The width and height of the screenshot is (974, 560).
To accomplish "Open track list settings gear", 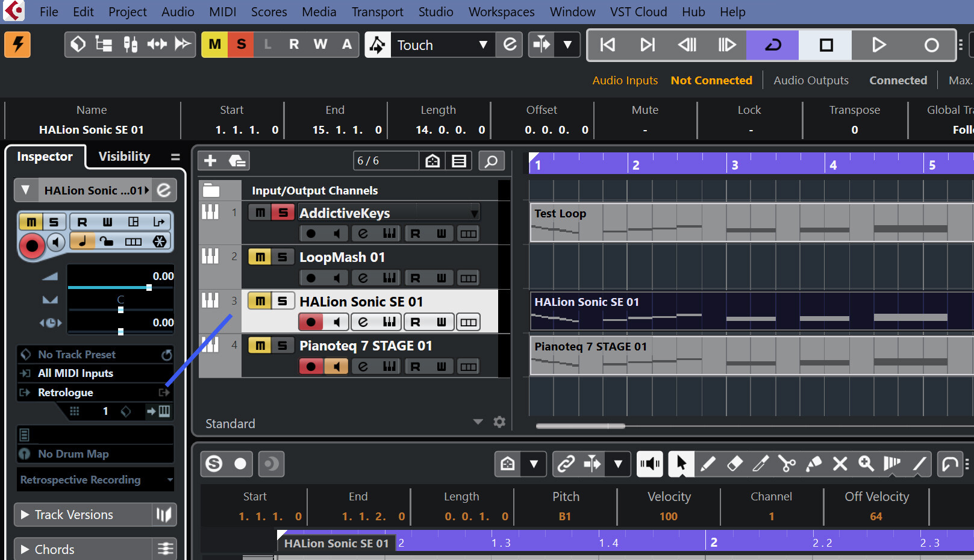I will point(499,422).
